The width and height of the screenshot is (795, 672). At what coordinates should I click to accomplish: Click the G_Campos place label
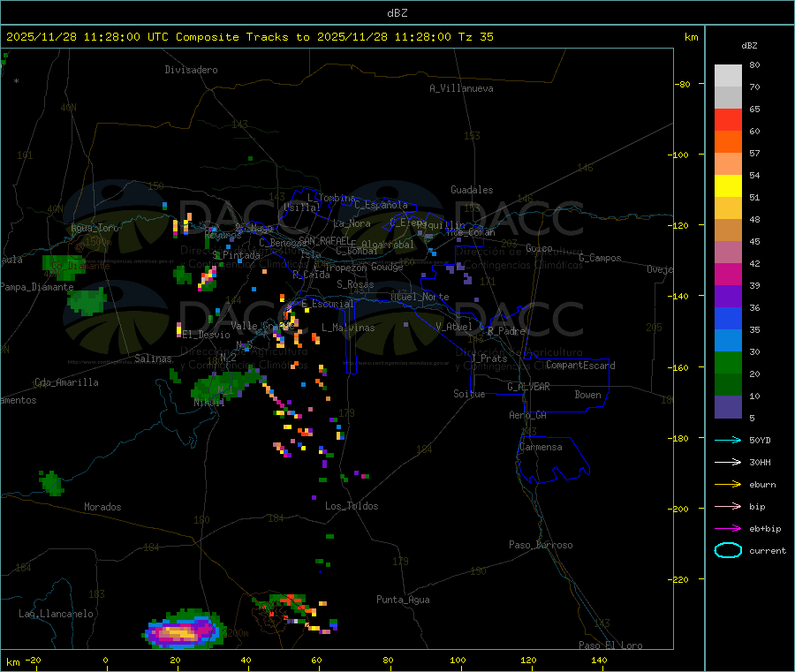[600, 258]
